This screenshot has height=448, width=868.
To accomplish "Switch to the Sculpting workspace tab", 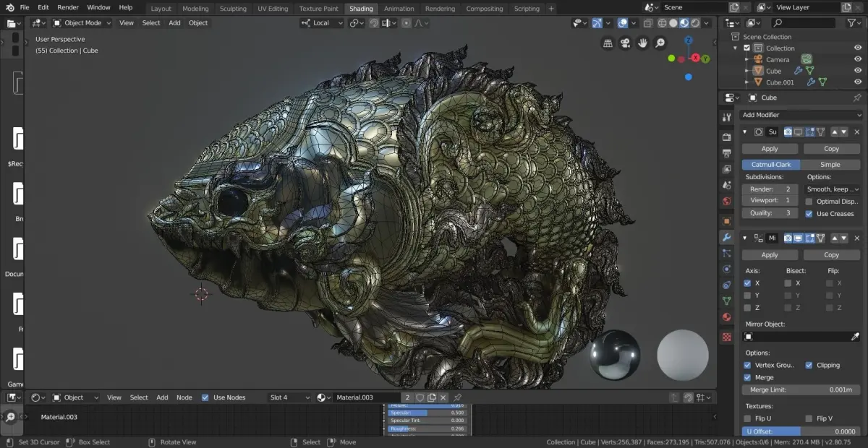I will [233, 9].
